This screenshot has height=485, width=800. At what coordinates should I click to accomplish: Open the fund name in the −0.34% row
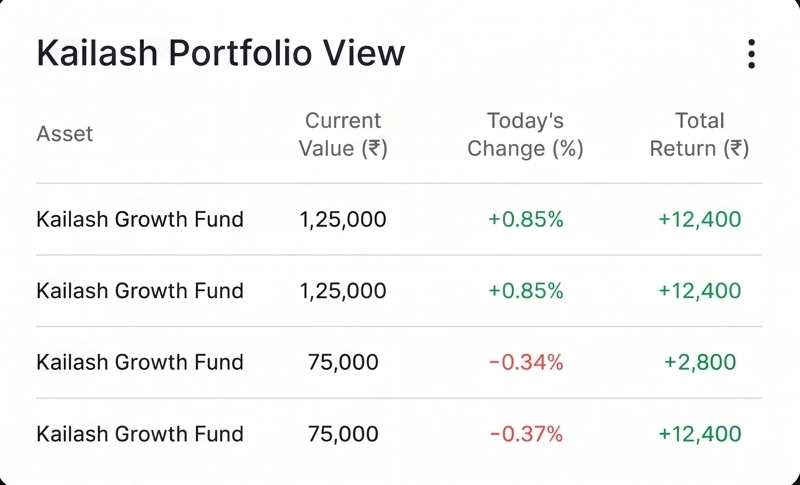[140, 363]
